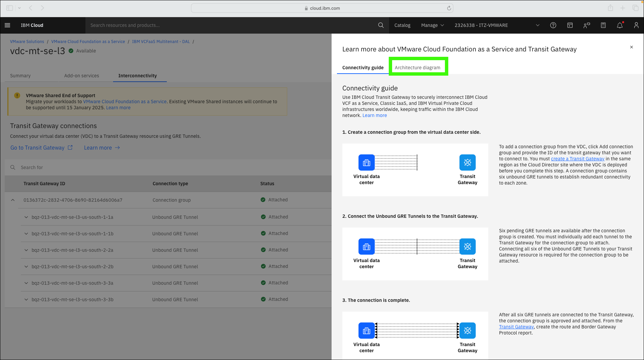
Task: Click the Transit Gateway icon in step 1
Action: [x=467, y=163]
